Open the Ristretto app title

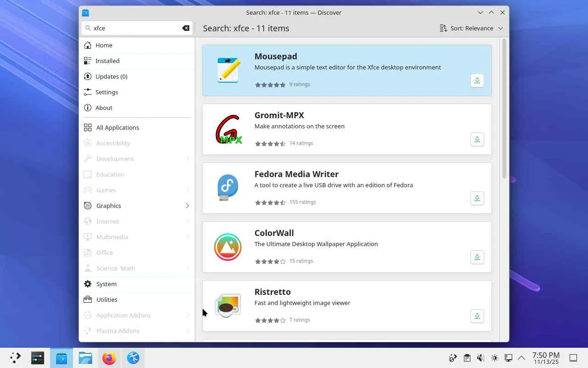[272, 292]
